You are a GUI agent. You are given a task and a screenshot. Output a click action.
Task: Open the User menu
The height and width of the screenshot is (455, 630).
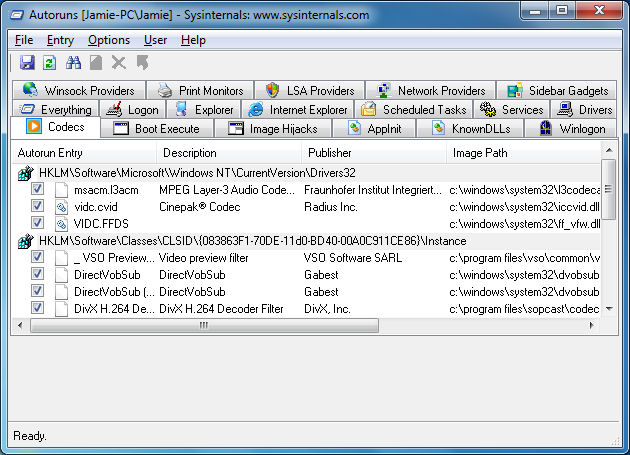(x=155, y=40)
